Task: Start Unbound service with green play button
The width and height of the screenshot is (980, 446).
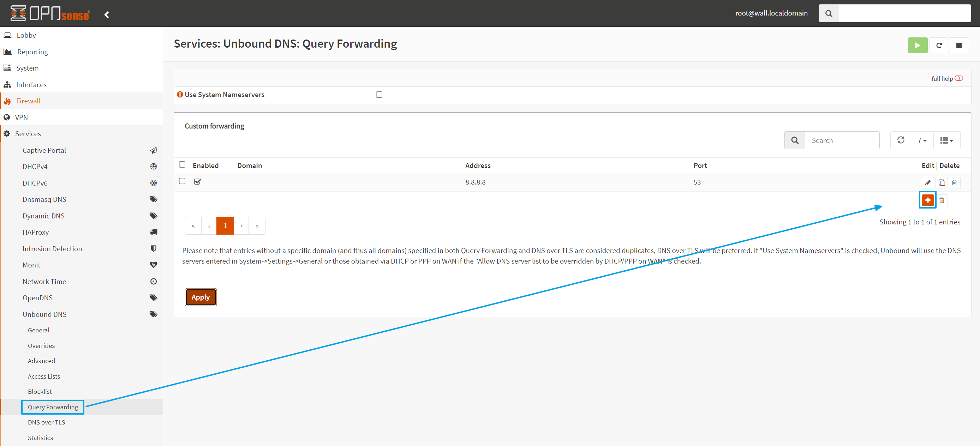Action: [x=917, y=45]
